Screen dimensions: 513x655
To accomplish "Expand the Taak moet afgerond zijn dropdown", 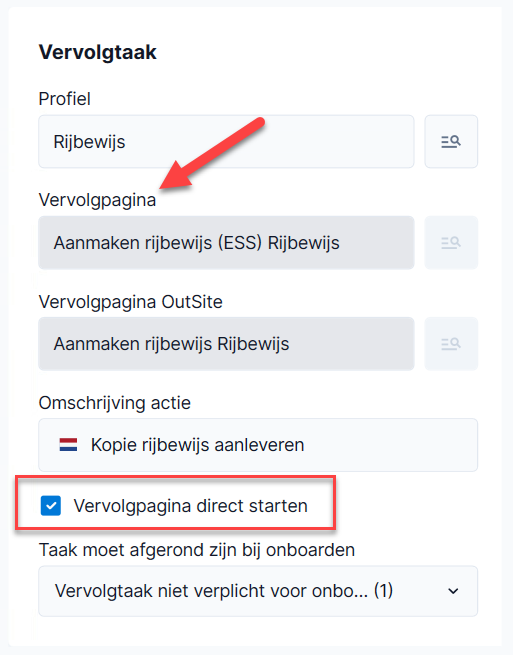I will point(258,591).
